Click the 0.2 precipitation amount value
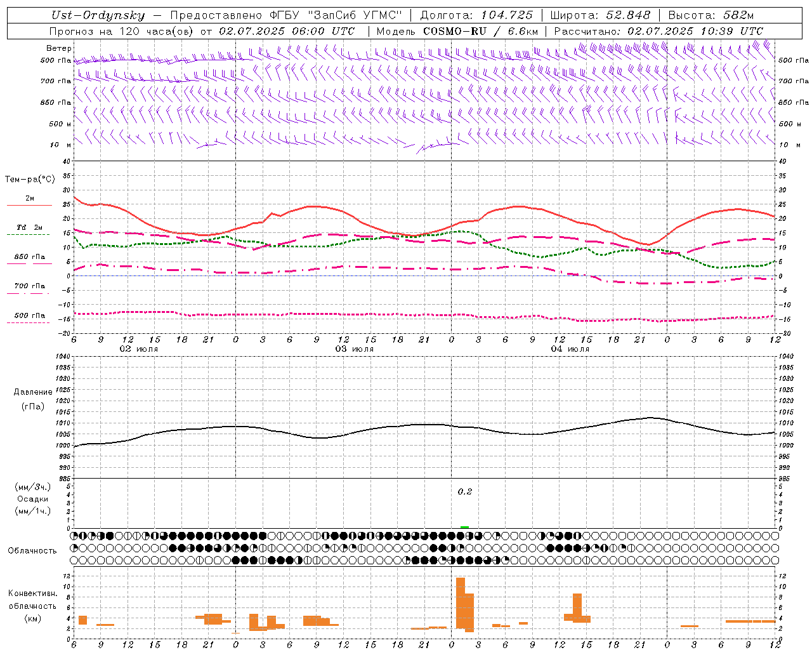The height and width of the screenshot is (650, 812). click(465, 492)
